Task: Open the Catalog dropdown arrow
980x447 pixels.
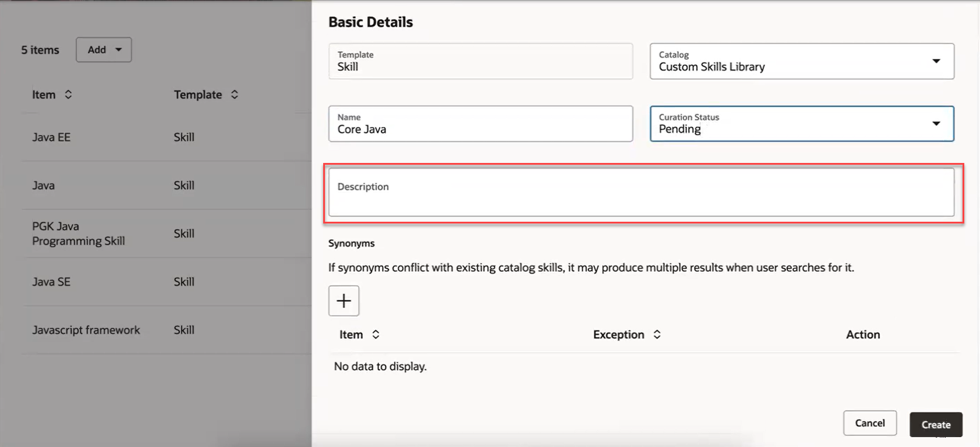Action: click(x=936, y=61)
